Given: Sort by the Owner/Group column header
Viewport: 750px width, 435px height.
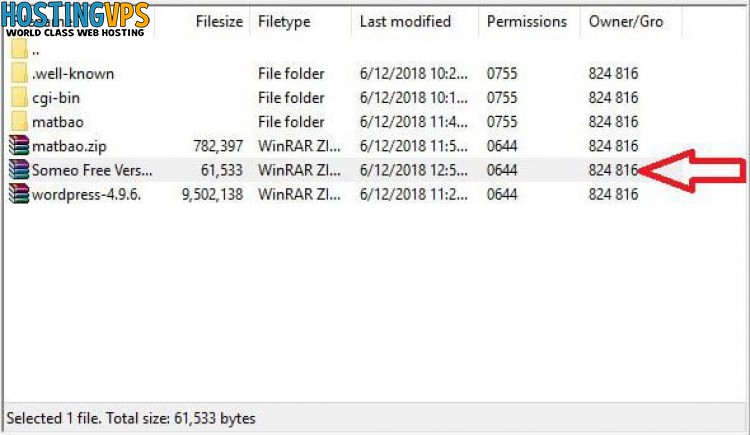Looking at the screenshot, I should click(x=626, y=22).
